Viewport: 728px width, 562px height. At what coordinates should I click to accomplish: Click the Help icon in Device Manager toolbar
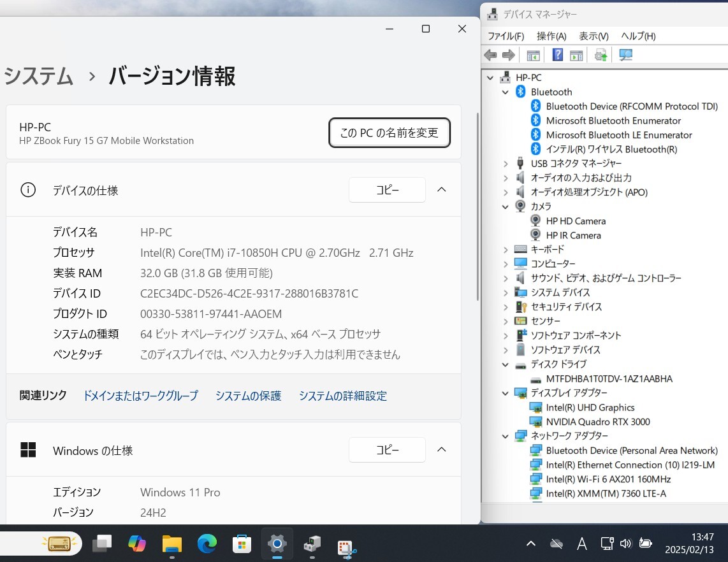coord(557,55)
